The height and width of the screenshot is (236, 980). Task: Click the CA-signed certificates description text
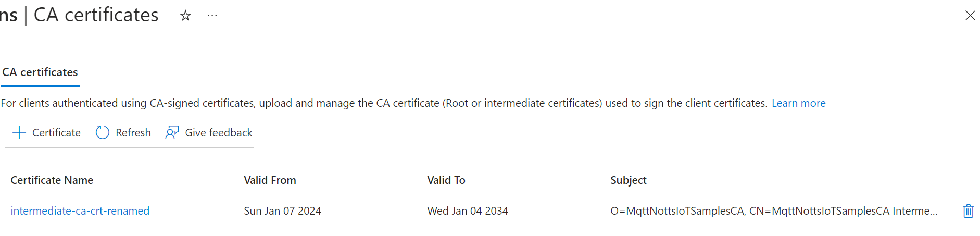pos(384,103)
